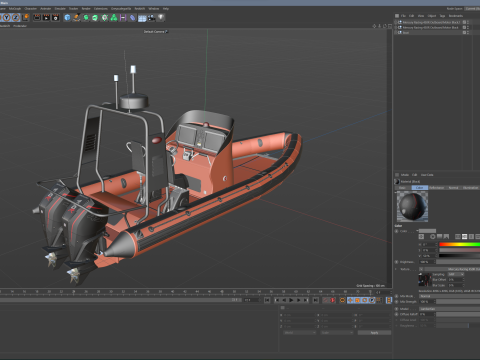Click Render to Picture Viewer icon
The width and height of the screenshot is (480, 360).
(46, 17)
